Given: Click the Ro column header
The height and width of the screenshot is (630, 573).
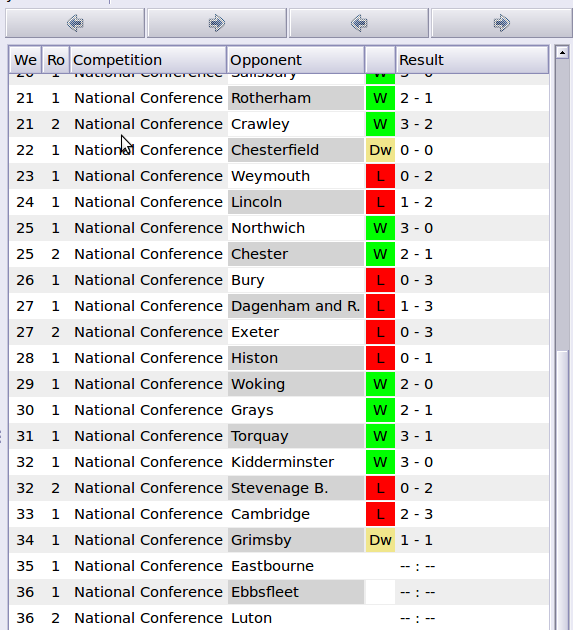Looking at the screenshot, I should (56, 60).
